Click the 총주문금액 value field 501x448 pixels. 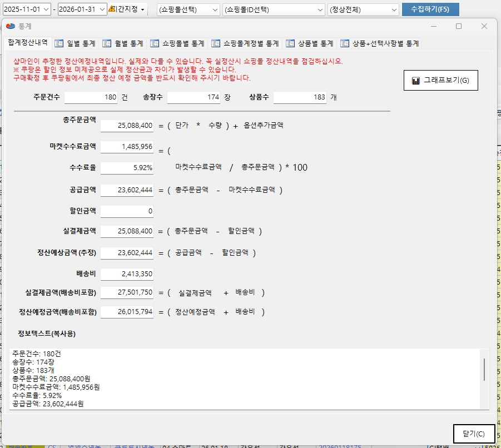click(x=127, y=126)
